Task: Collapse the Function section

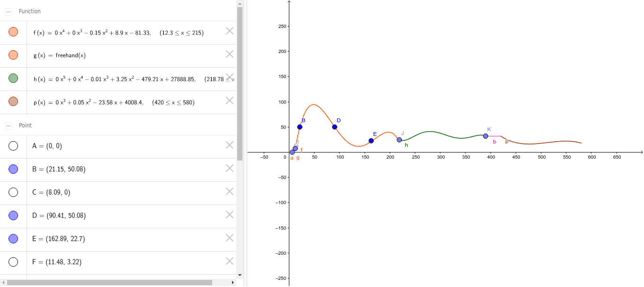Action: (8, 11)
